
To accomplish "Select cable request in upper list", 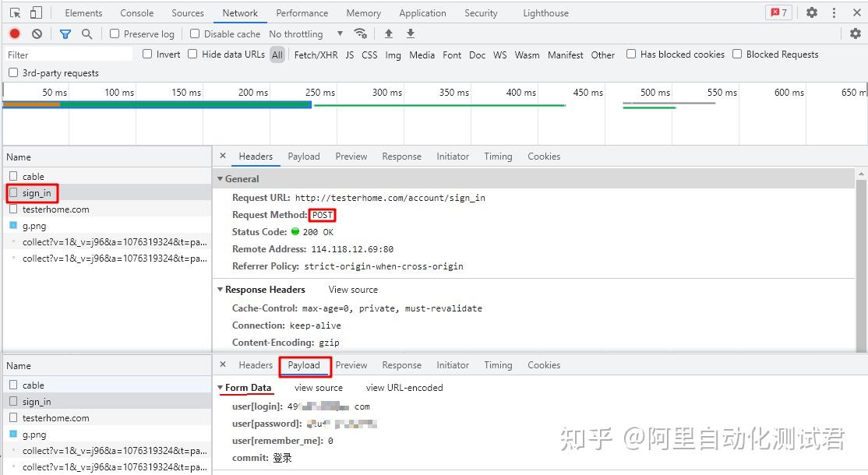I will [x=108, y=177].
